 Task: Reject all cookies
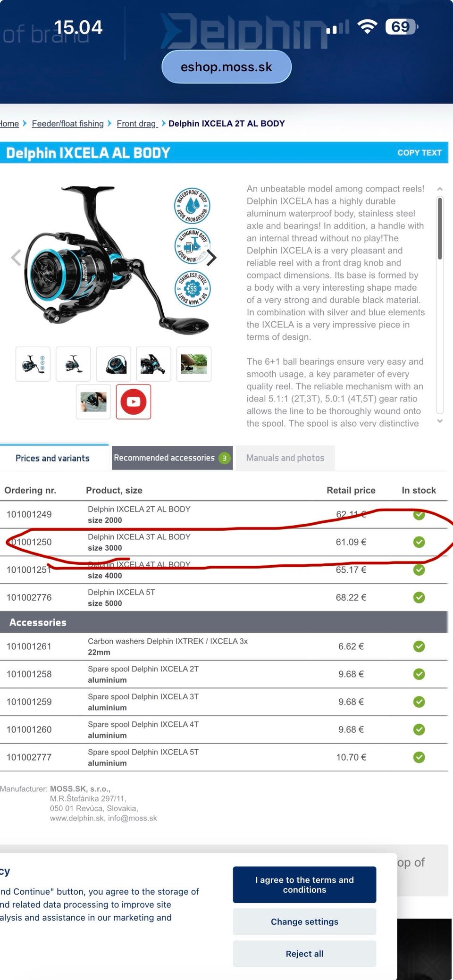point(304,954)
